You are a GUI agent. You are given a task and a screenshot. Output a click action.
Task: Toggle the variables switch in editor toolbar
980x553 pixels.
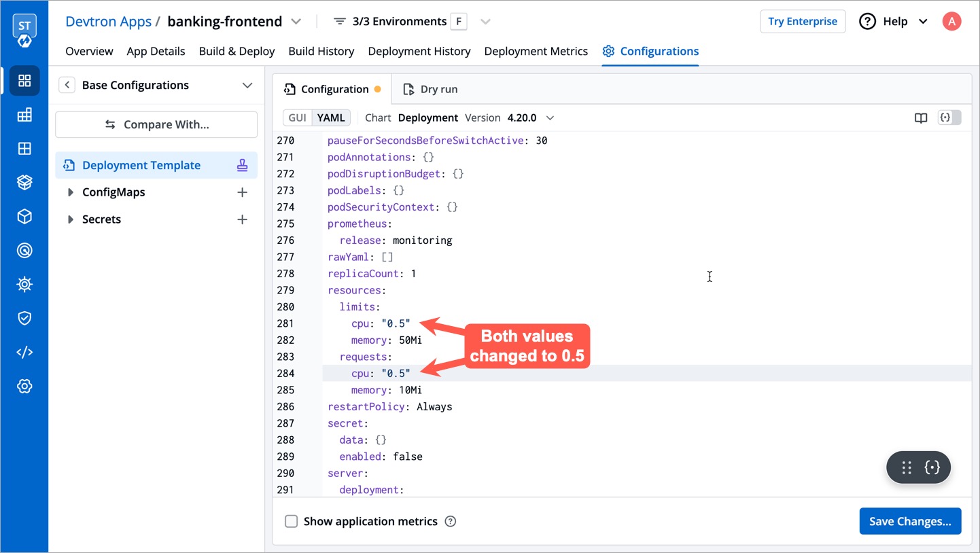point(949,118)
